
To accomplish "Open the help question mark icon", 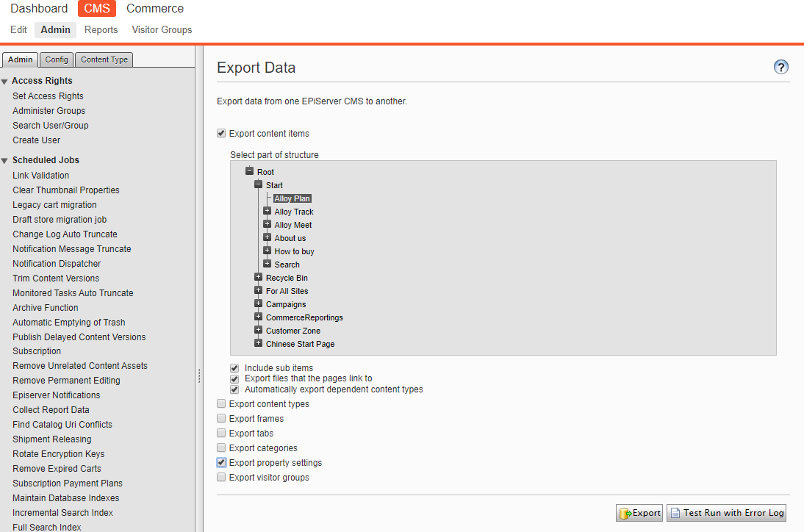I will tap(781, 67).
